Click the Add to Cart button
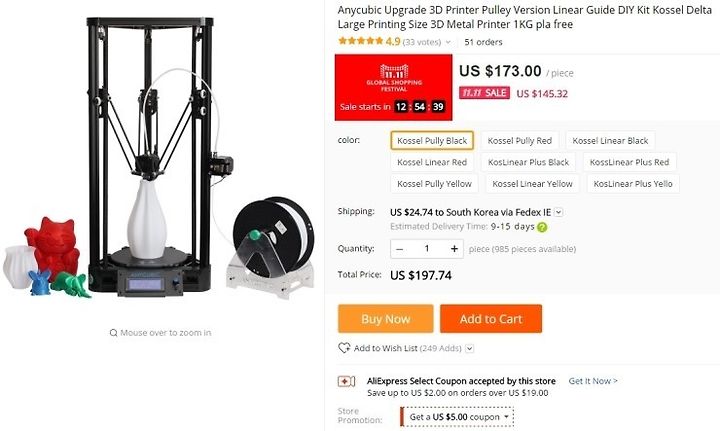The image size is (720, 431). coord(491,319)
